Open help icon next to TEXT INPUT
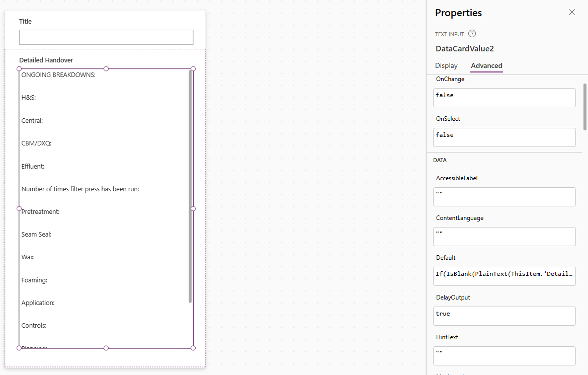Screen dimensions: 588x375 [472, 34]
